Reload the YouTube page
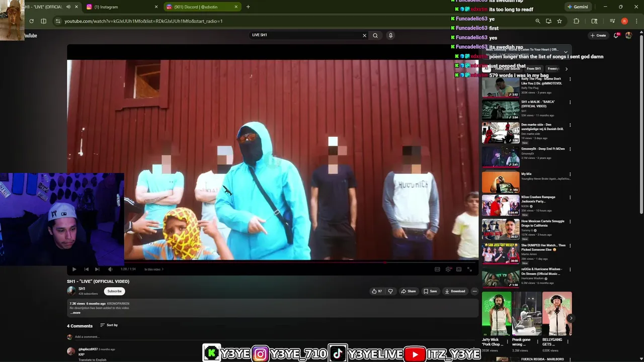This screenshot has width=644, height=362. point(31,21)
